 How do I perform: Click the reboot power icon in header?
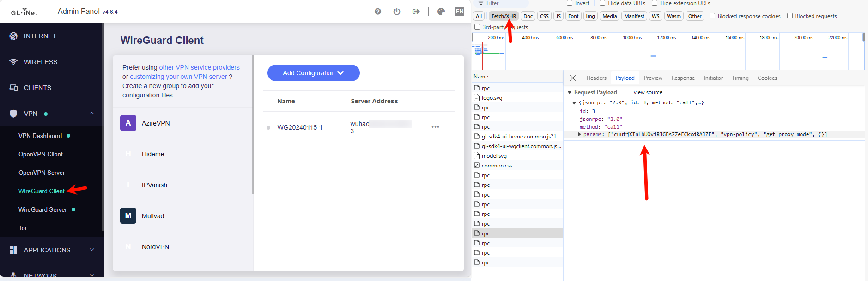[396, 12]
